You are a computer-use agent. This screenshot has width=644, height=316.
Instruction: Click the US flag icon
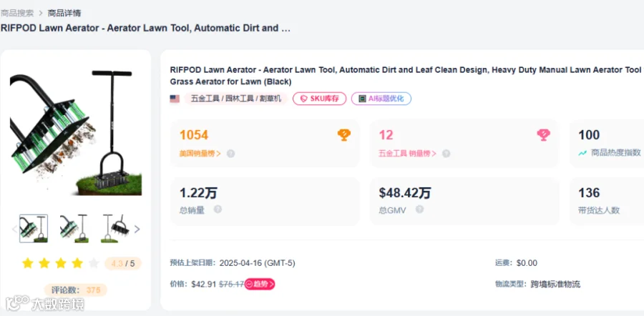175,99
